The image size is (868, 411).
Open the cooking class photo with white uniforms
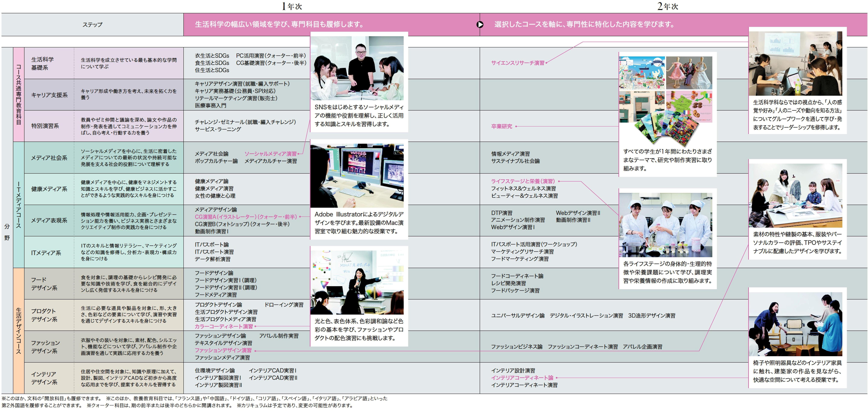pos(666,225)
